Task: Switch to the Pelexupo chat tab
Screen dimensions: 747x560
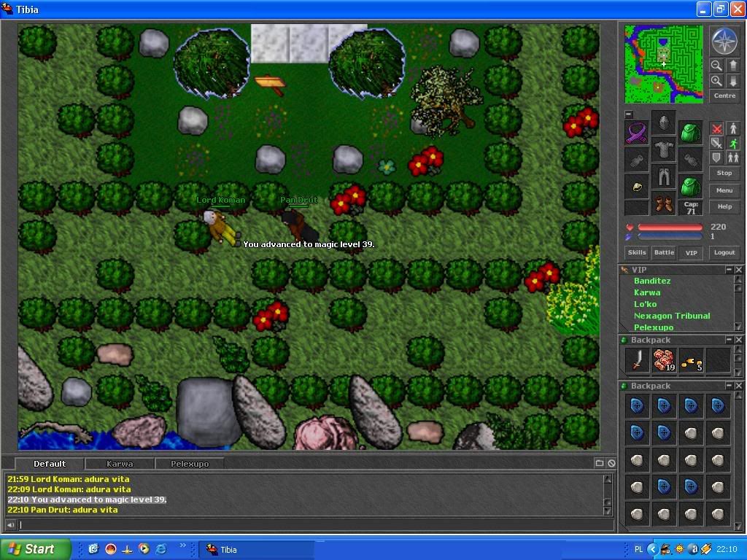Action: (190, 464)
